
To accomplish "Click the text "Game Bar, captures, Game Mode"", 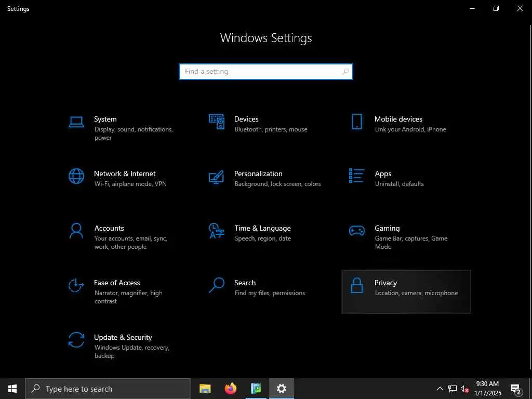I will [x=411, y=243].
